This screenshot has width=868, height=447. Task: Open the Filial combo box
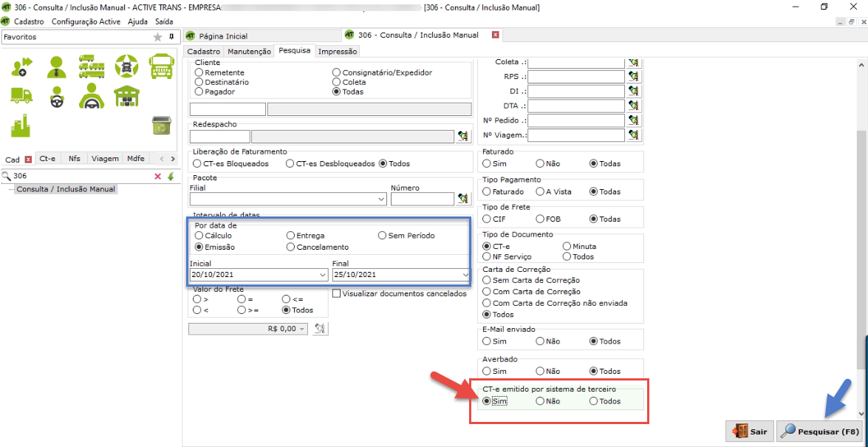(x=288, y=199)
